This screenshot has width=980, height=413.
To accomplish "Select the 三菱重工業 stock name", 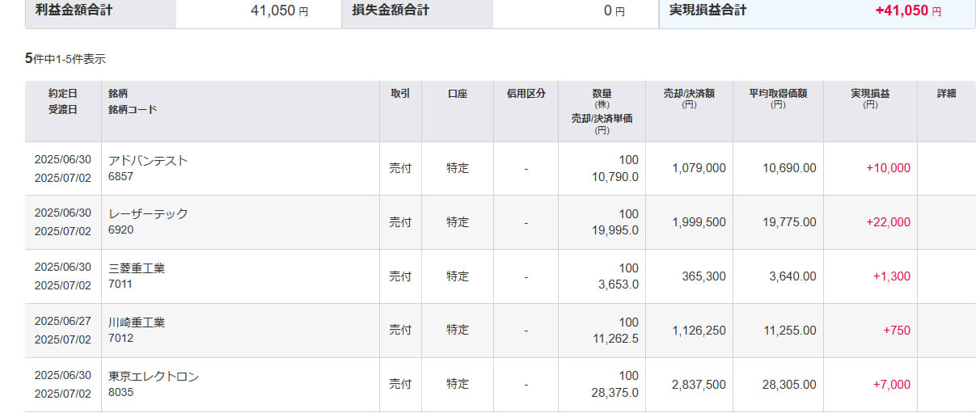I will (137, 268).
